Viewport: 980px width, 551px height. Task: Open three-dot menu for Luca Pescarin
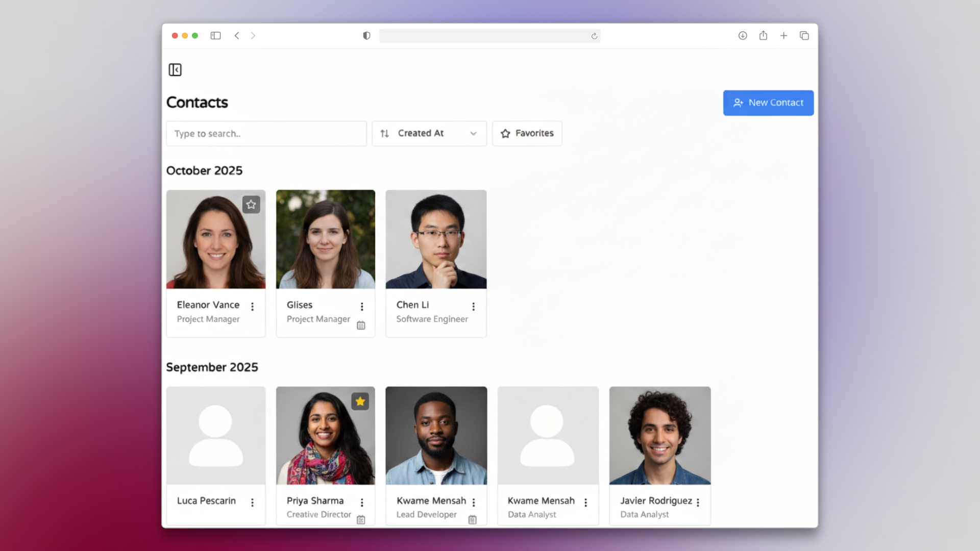(252, 503)
